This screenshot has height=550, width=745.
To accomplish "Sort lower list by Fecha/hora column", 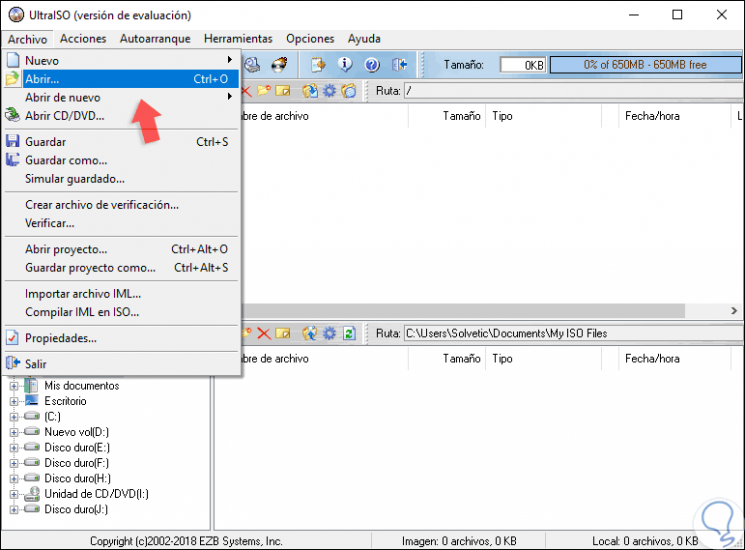I will pos(674,359).
